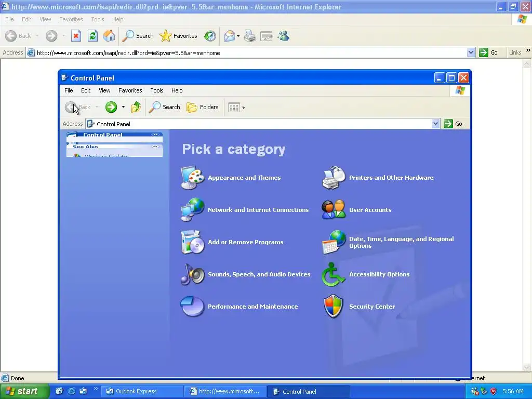Open User Accounts category icon

tap(334, 210)
